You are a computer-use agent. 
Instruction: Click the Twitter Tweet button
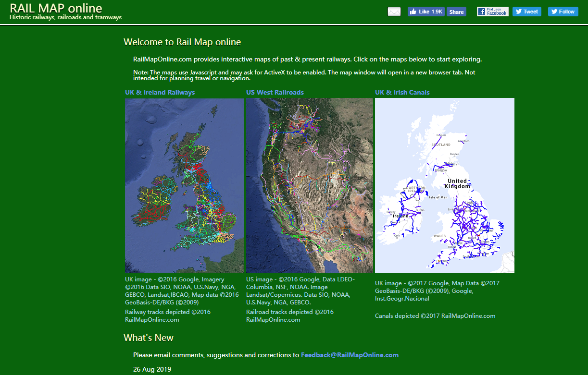coord(526,12)
